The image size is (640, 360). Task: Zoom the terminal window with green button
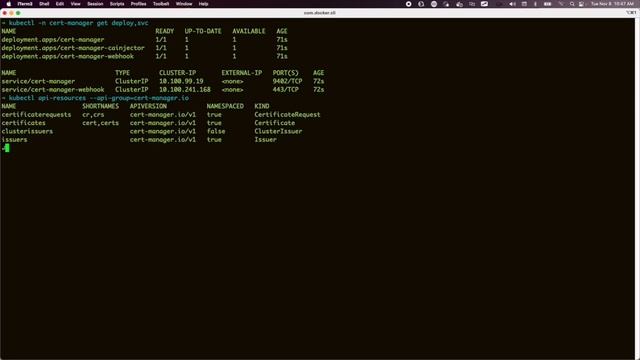coord(18,13)
